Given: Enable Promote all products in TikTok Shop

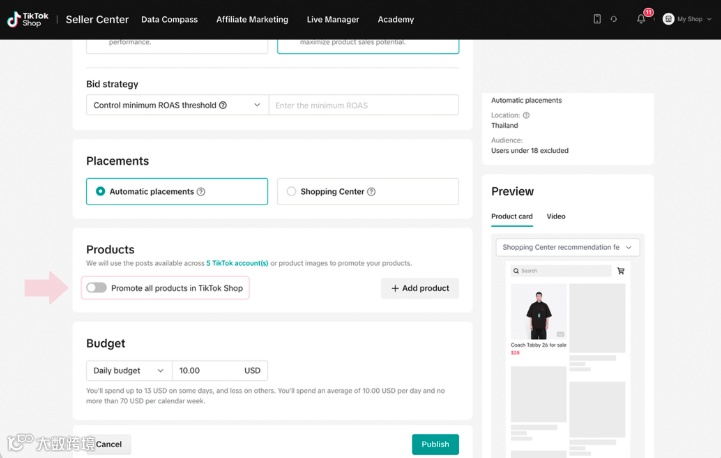Looking at the screenshot, I should pyautogui.click(x=96, y=288).
